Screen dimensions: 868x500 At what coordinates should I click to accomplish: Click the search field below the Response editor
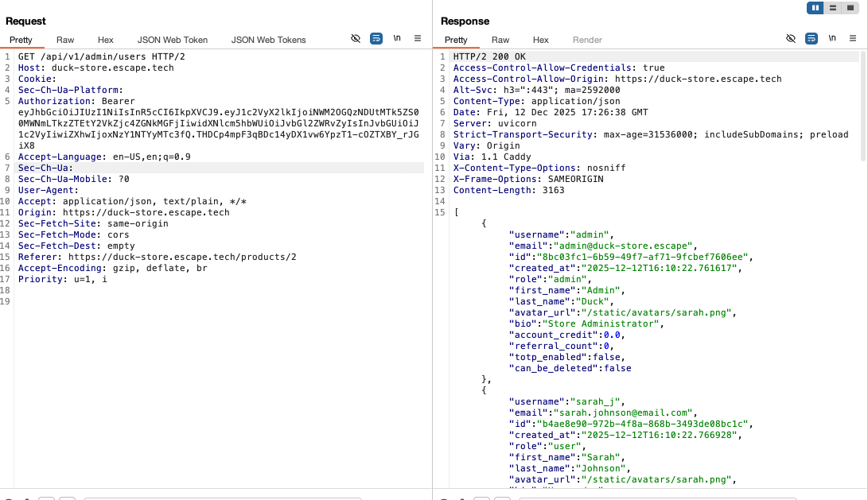pyautogui.click(x=658, y=497)
